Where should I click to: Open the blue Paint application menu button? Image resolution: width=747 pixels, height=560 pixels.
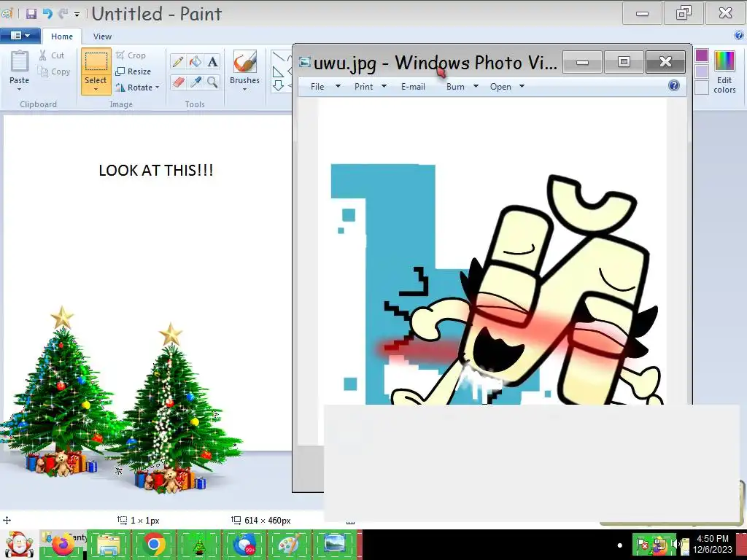[20, 36]
